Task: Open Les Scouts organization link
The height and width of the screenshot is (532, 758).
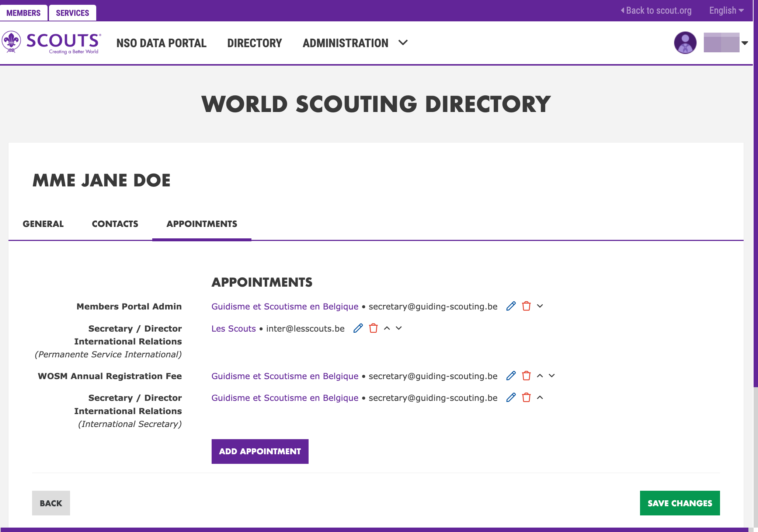Action: coord(234,329)
